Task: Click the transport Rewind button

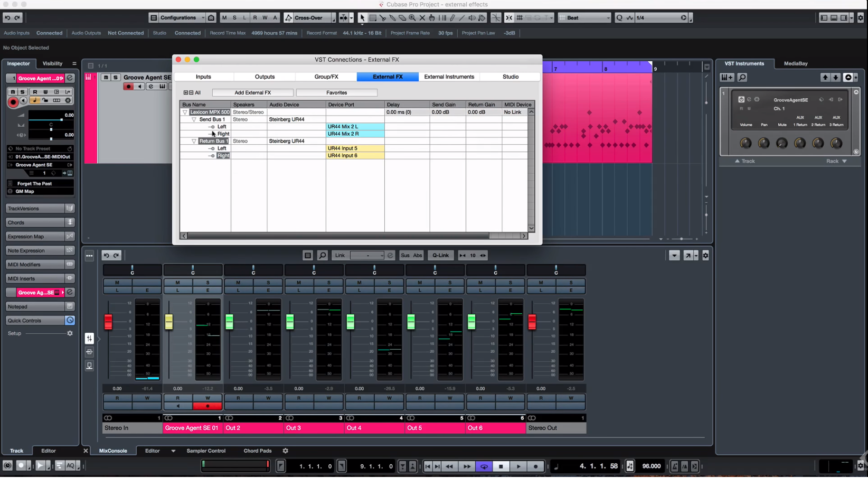Action: (x=449, y=467)
